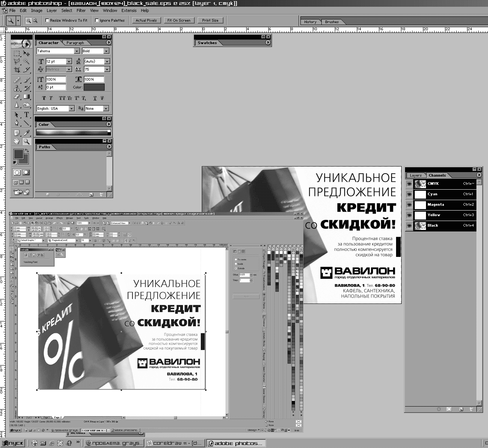Screen dimensions: 488x448
Task: Switch to the Layers tab
Action: (416, 175)
